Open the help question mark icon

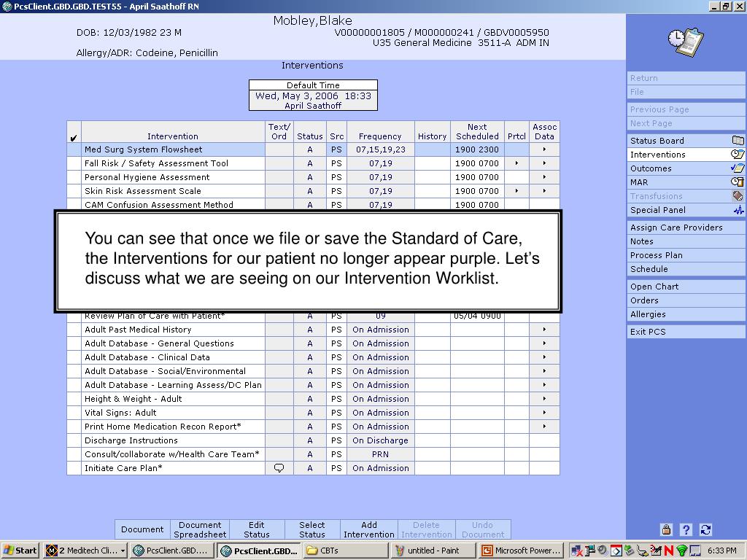tap(686, 529)
